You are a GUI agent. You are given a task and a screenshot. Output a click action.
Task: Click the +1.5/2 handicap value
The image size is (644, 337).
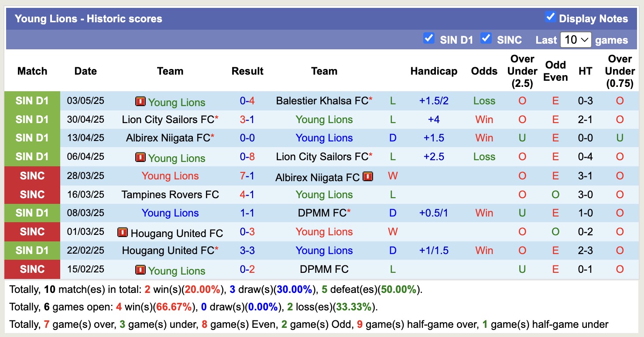click(435, 101)
